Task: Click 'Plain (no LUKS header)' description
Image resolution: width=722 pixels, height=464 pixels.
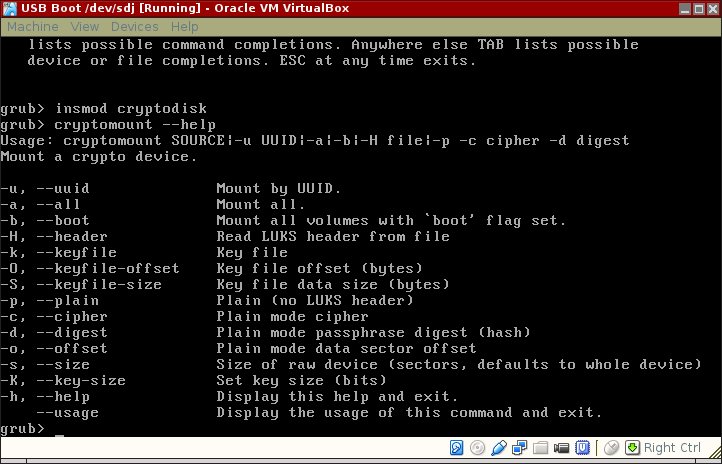Action: (x=315, y=301)
